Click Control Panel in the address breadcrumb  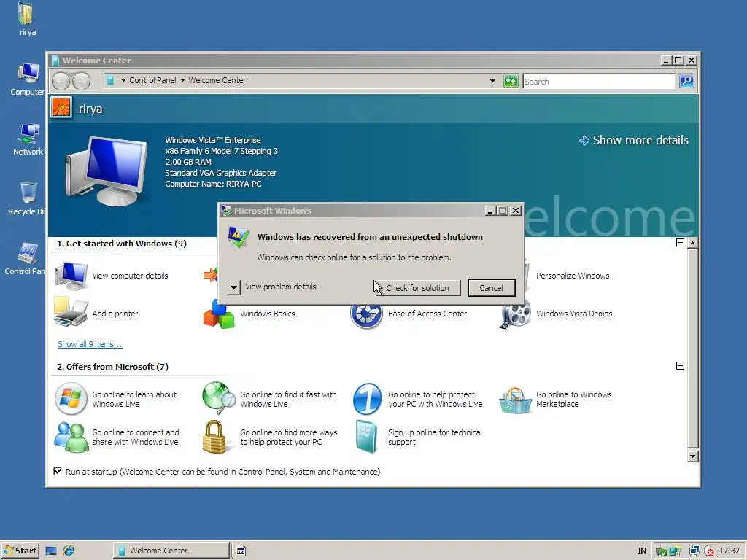(152, 80)
